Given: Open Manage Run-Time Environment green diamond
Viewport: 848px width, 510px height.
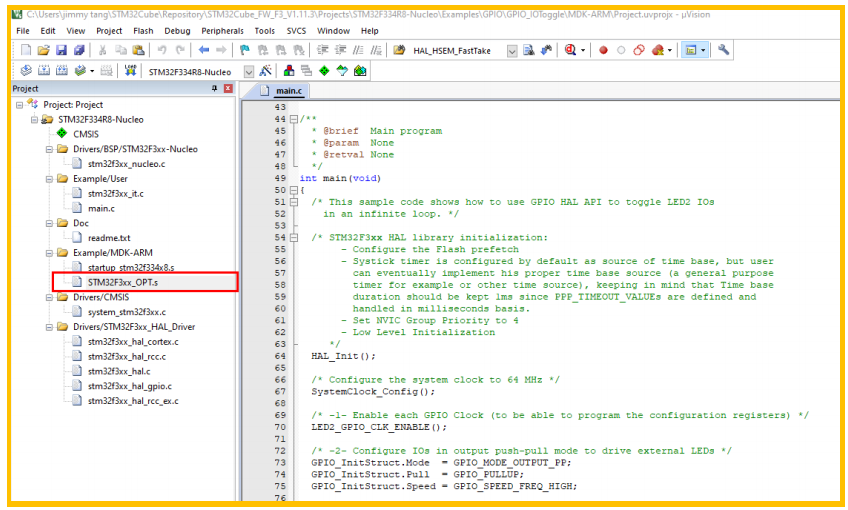Looking at the screenshot, I should (324, 71).
